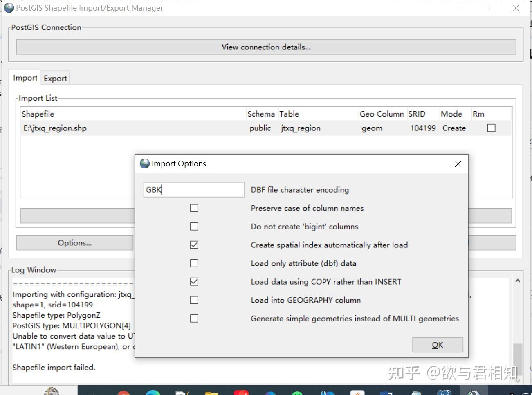Click the DBF file character encoding field
This screenshot has height=395, width=532.
(194, 190)
